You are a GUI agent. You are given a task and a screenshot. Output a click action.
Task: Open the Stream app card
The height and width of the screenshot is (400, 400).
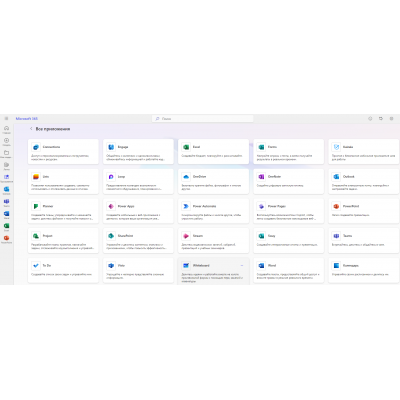(213, 241)
